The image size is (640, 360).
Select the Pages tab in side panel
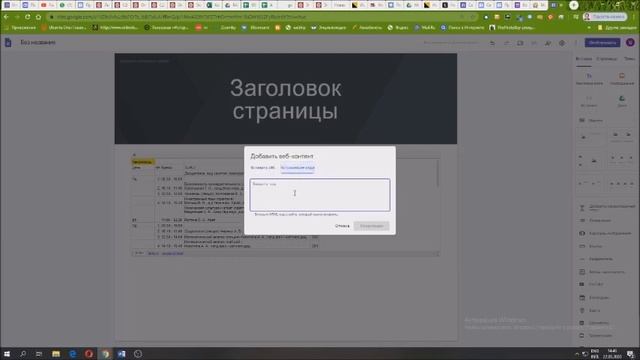(607, 59)
